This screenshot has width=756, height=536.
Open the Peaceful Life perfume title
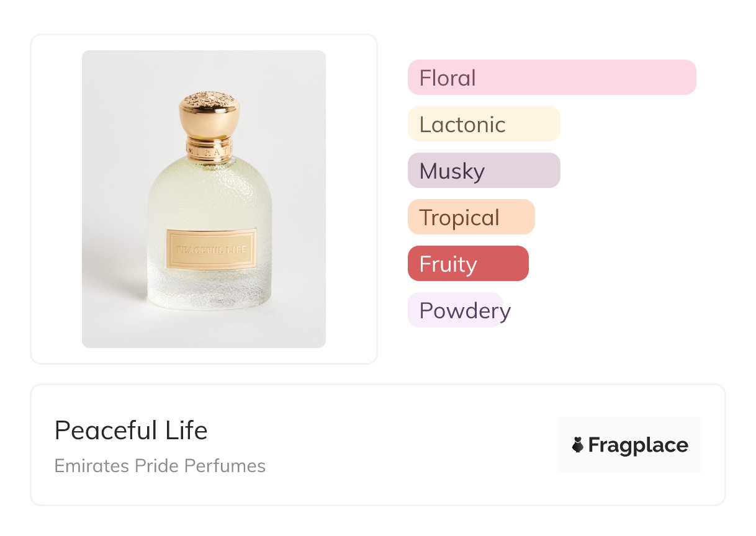coord(131,431)
